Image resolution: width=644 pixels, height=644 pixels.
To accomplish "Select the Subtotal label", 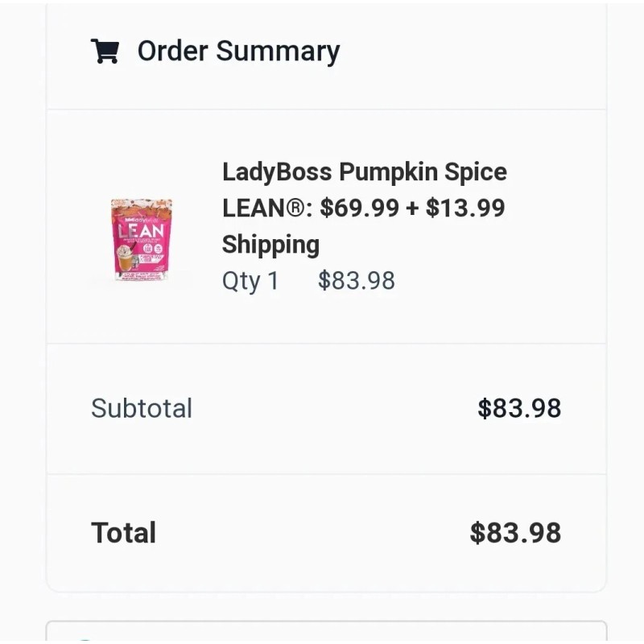I will (x=142, y=408).
